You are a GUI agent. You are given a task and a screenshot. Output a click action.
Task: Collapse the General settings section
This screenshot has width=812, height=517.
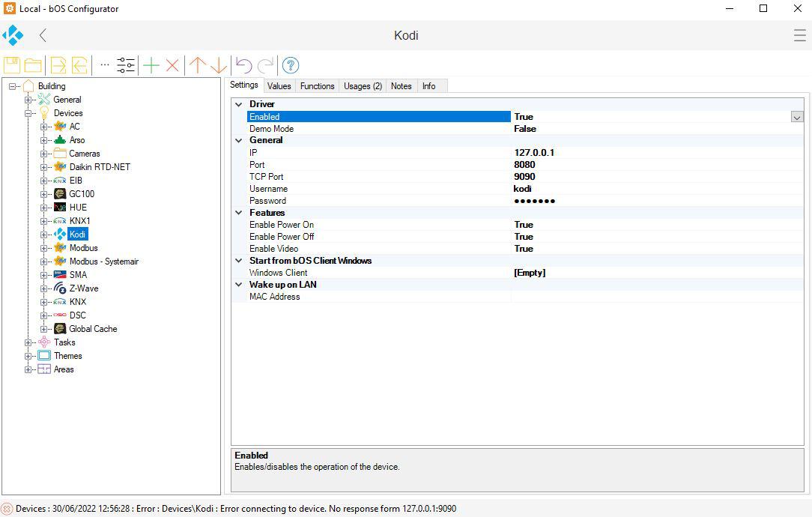click(239, 140)
